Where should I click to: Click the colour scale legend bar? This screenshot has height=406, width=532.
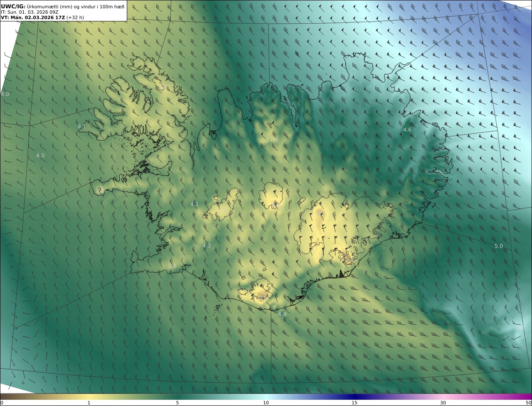click(266, 397)
